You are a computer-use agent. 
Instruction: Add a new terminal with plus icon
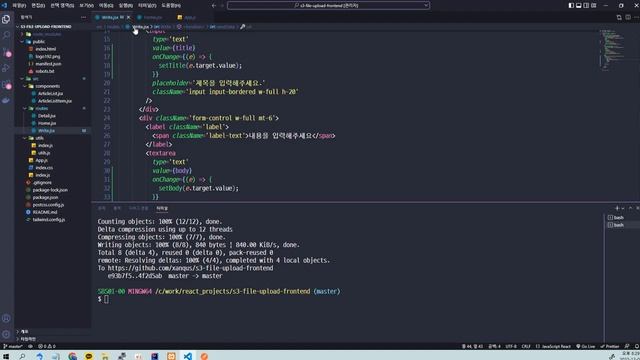point(617,208)
